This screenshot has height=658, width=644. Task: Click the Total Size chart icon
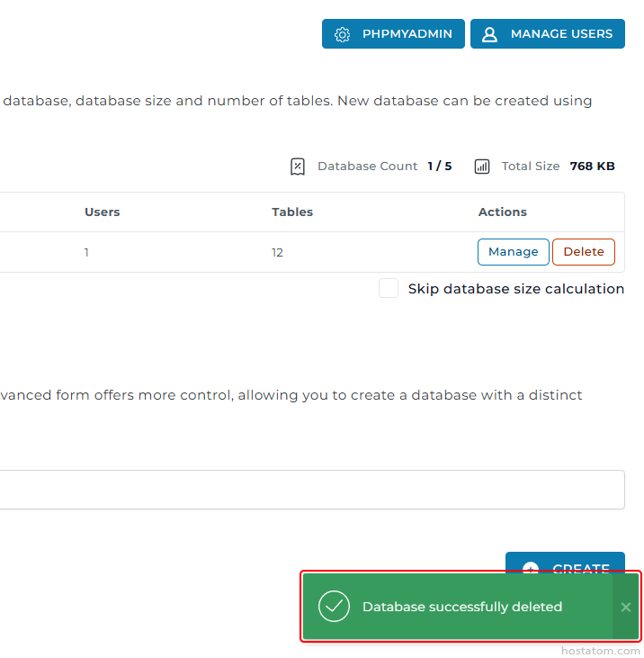click(x=482, y=167)
